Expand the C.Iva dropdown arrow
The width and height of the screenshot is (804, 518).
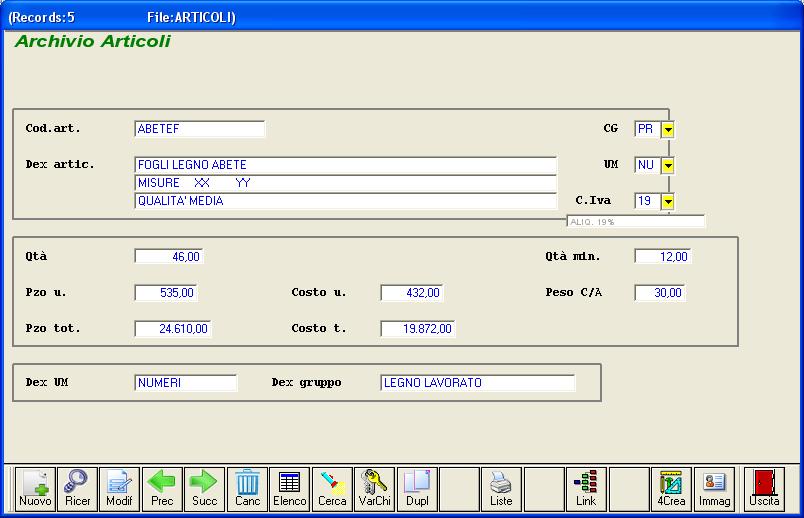click(668, 201)
